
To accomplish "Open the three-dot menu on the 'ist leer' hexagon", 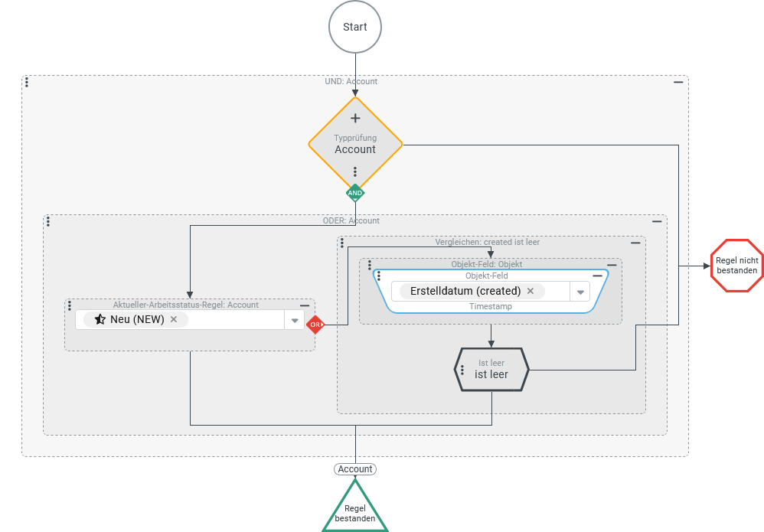I will pyautogui.click(x=462, y=370).
